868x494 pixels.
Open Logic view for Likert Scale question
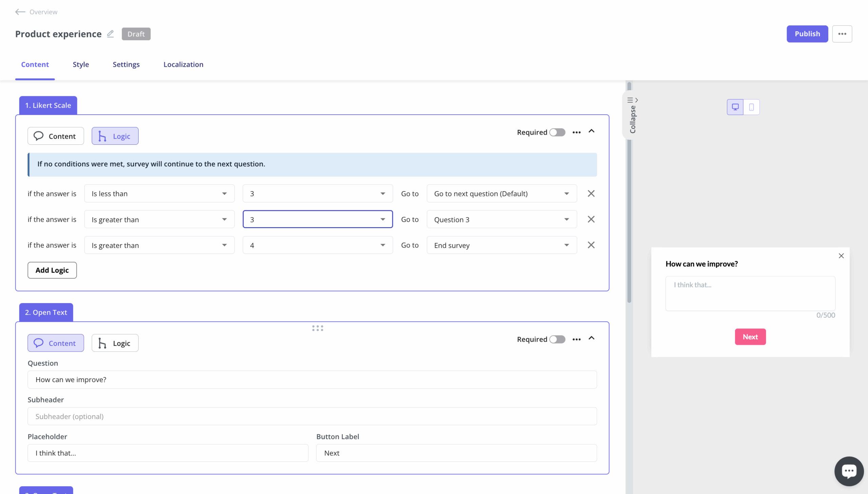coord(115,136)
